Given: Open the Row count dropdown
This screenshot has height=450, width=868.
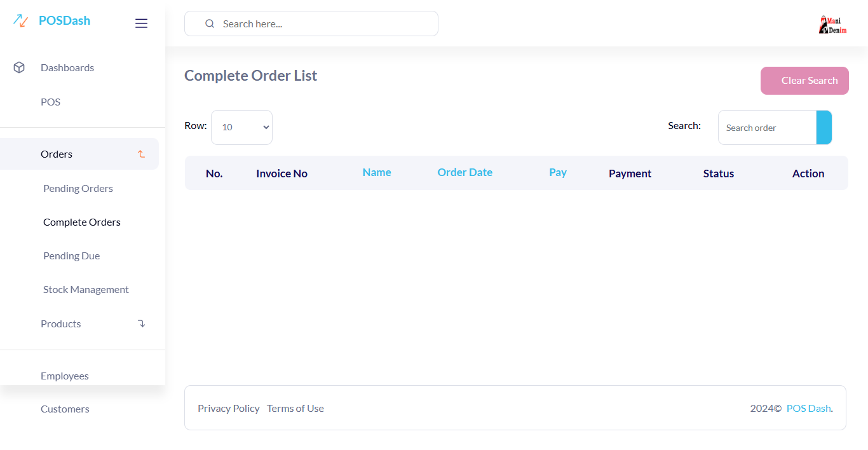Looking at the screenshot, I should click(x=241, y=127).
